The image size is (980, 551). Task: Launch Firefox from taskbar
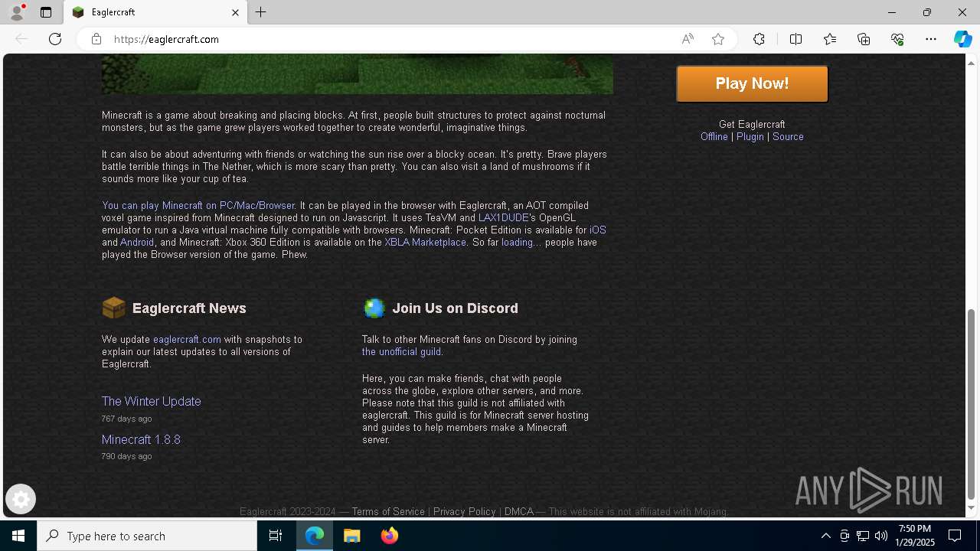coord(390,536)
